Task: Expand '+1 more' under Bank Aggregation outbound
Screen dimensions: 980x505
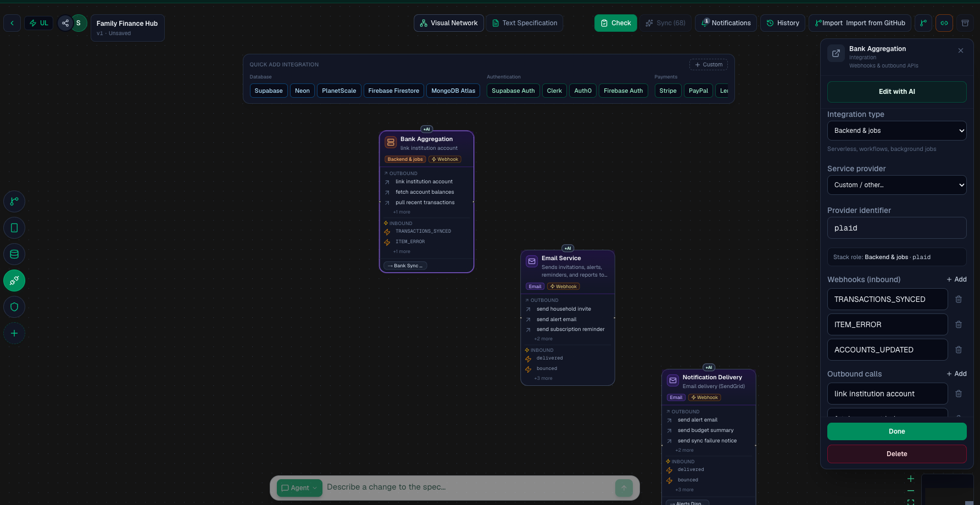Action: pos(402,212)
